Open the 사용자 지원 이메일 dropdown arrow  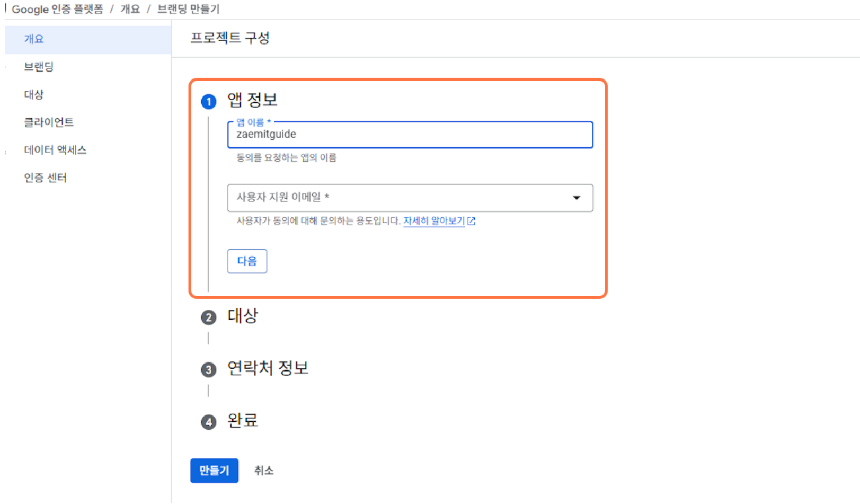577,198
